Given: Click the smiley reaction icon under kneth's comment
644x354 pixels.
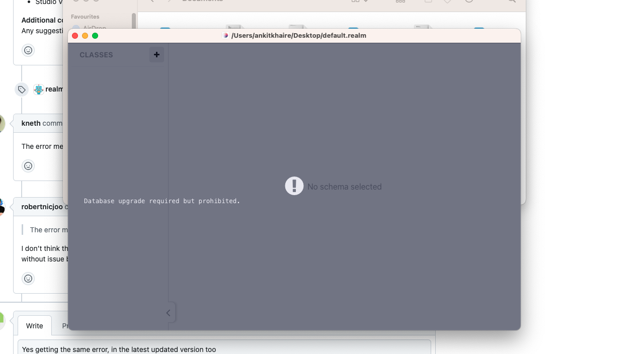Looking at the screenshot, I should 28,166.
